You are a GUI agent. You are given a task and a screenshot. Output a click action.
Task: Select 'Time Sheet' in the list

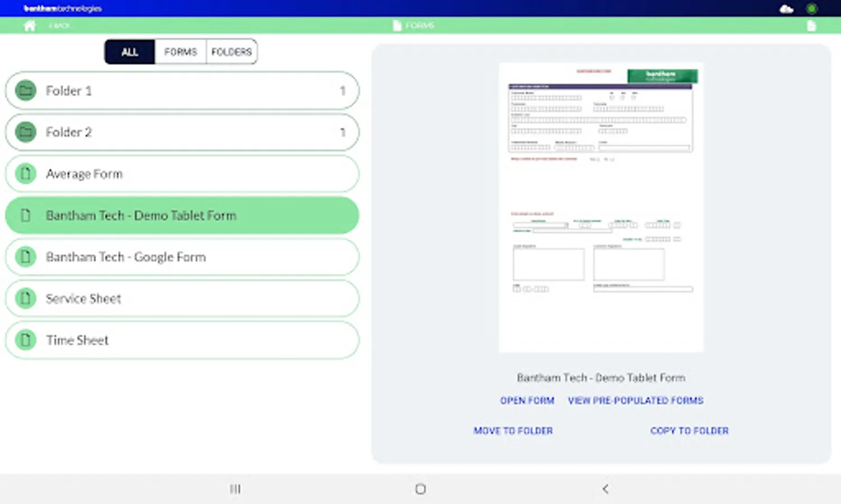coord(77,340)
